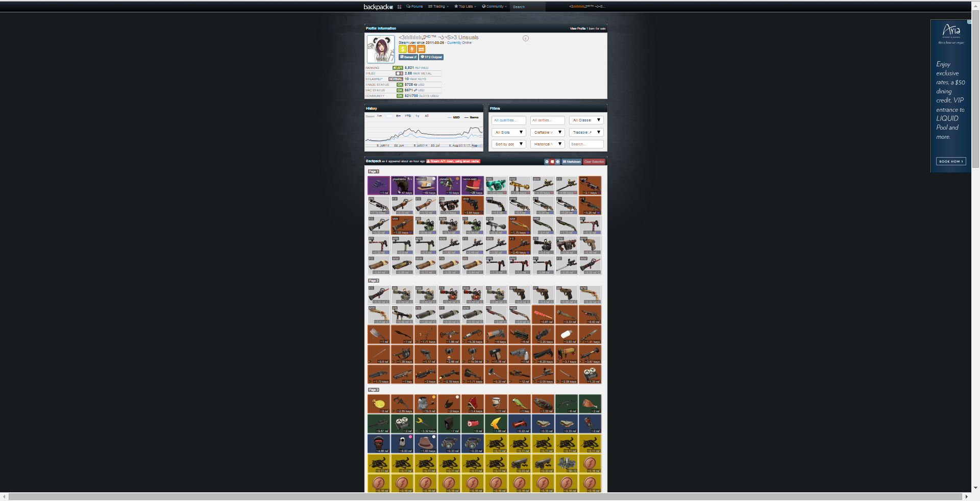Select the green parrot item priced ~1 key

(520, 404)
